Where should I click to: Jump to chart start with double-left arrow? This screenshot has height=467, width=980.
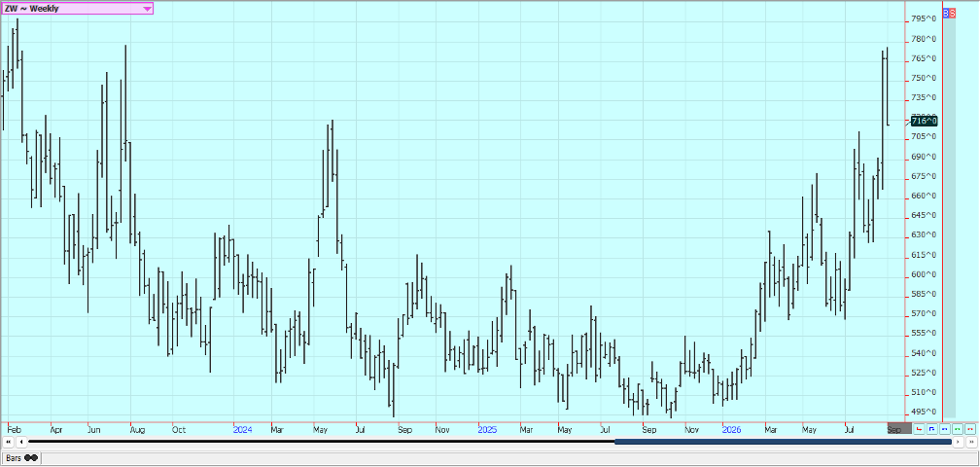pyautogui.click(x=8, y=442)
